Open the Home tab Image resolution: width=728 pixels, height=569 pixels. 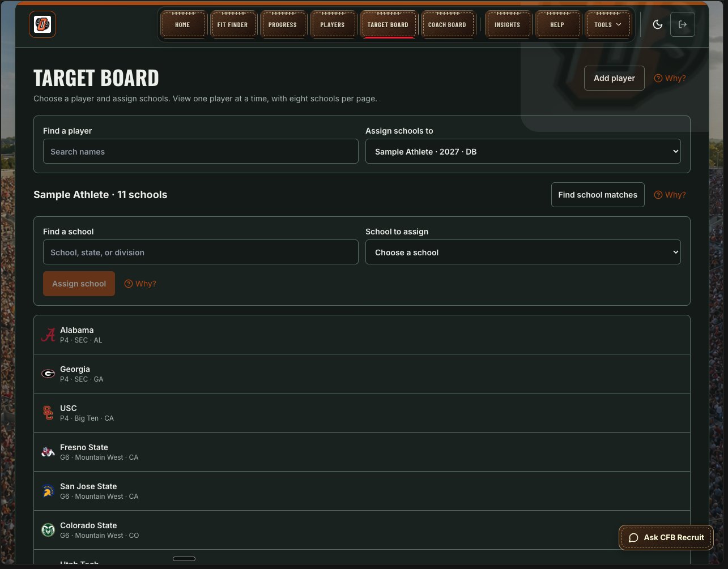pos(182,25)
